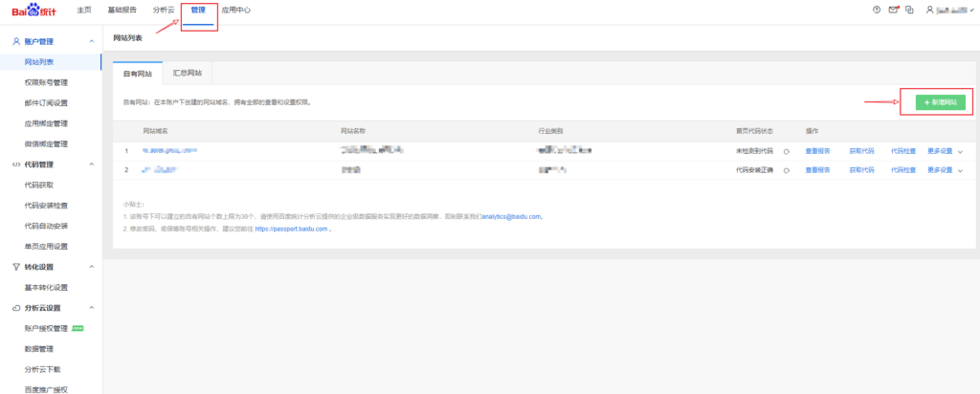Screen dimensions: 980x394
Task: Click the 分析云设置 cloud icon
Action: pos(16,308)
